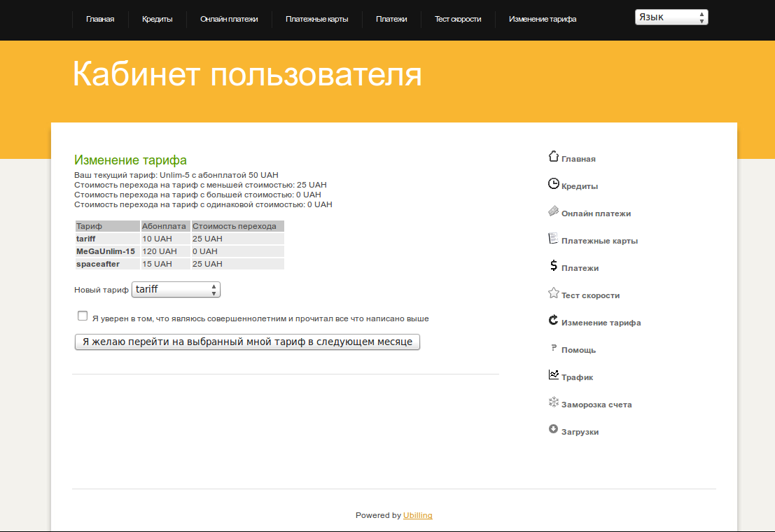The image size is (775, 532).
Task: Click the download arrow icon for Загрузки
Action: coord(553,430)
